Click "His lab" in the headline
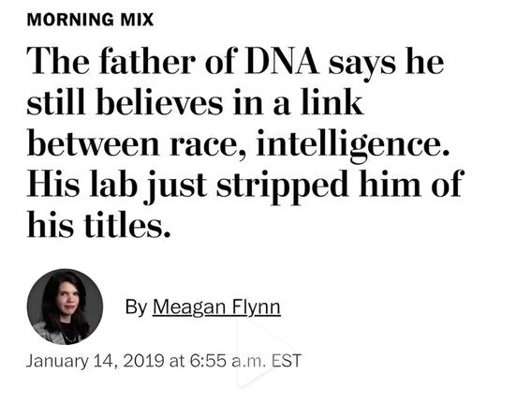 [x=81, y=184]
